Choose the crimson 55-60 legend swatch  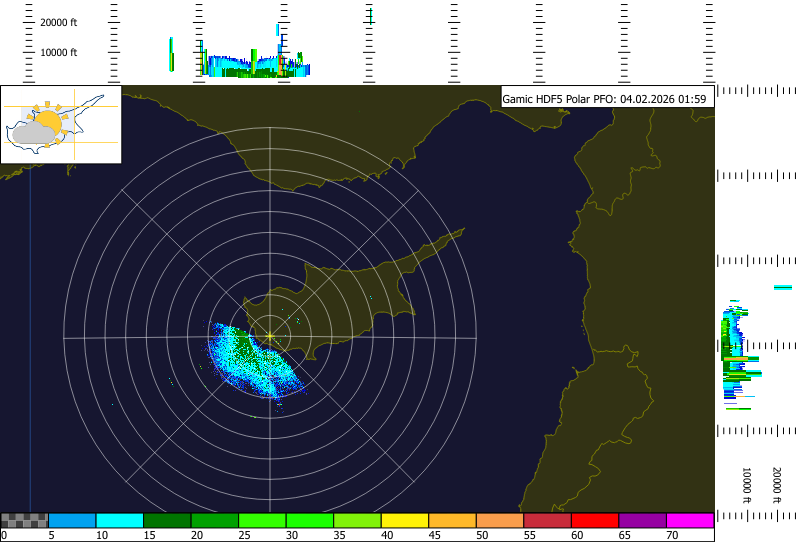click(547, 520)
